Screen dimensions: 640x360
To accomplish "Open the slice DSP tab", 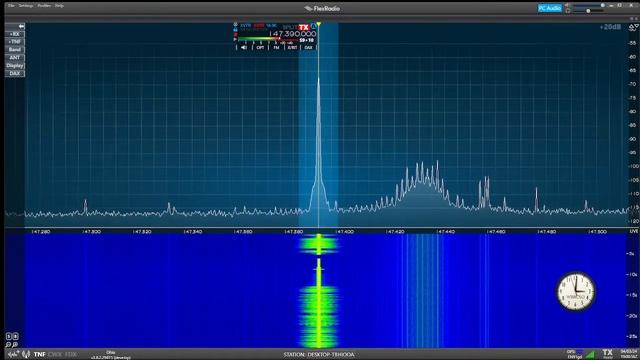I will click(260, 47).
